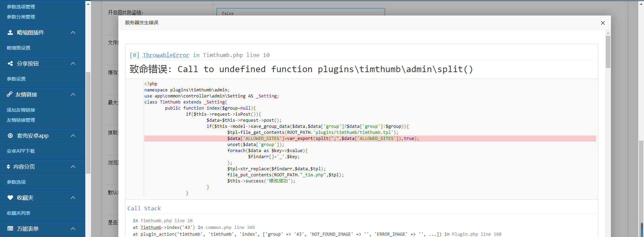Click the ThrowableError link in error header
The width and height of the screenshot is (644, 237).
(166, 55)
